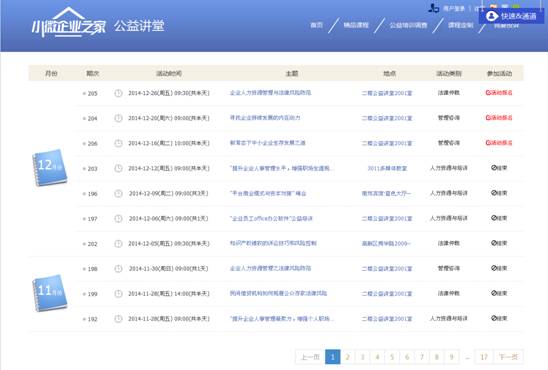
Task: Click the ended status icon for row 198
Action: click(x=494, y=268)
